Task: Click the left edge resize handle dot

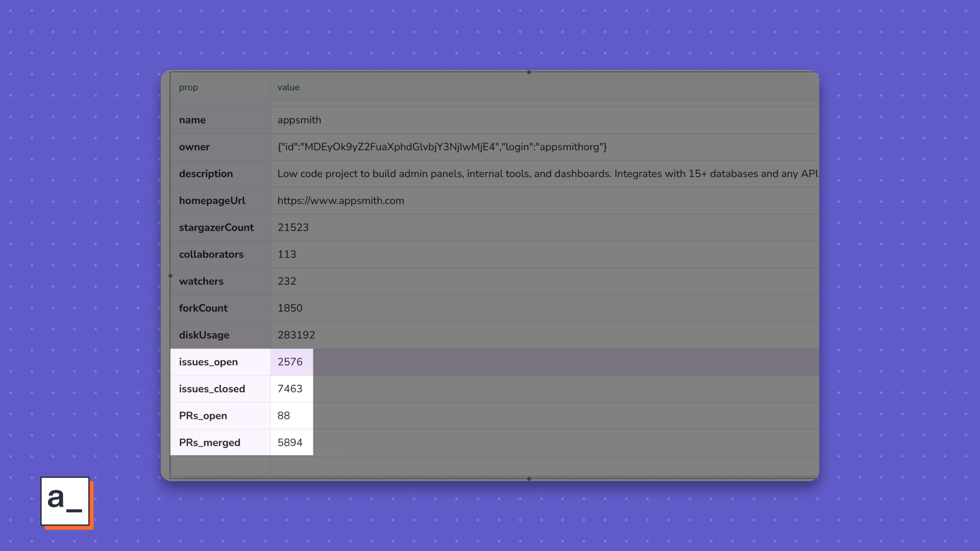Action: [170, 275]
